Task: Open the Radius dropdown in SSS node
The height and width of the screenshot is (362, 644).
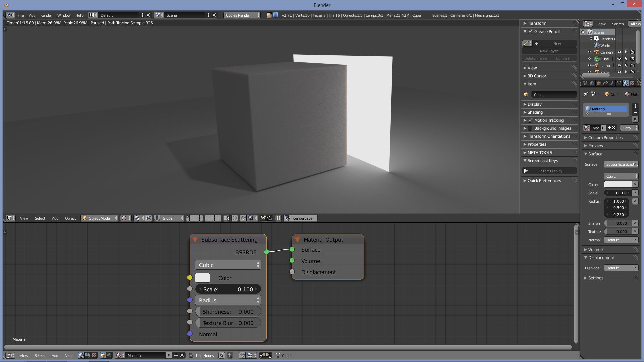Action: click(228, 300)
